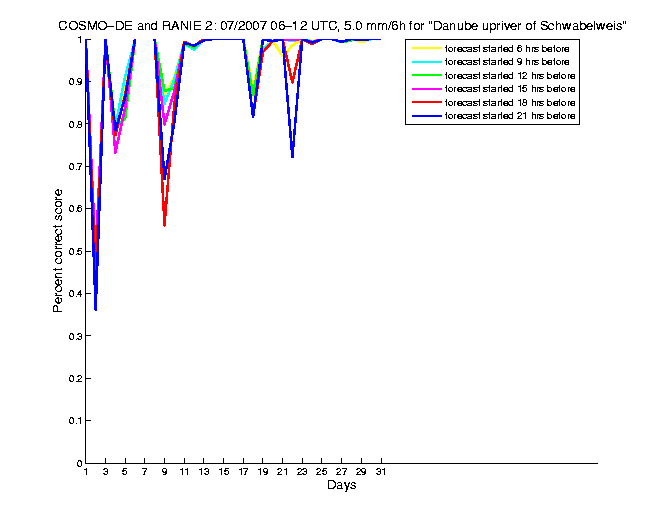
Task: Click y-axis tick label 0.9
Action: (x=75, y=82)
